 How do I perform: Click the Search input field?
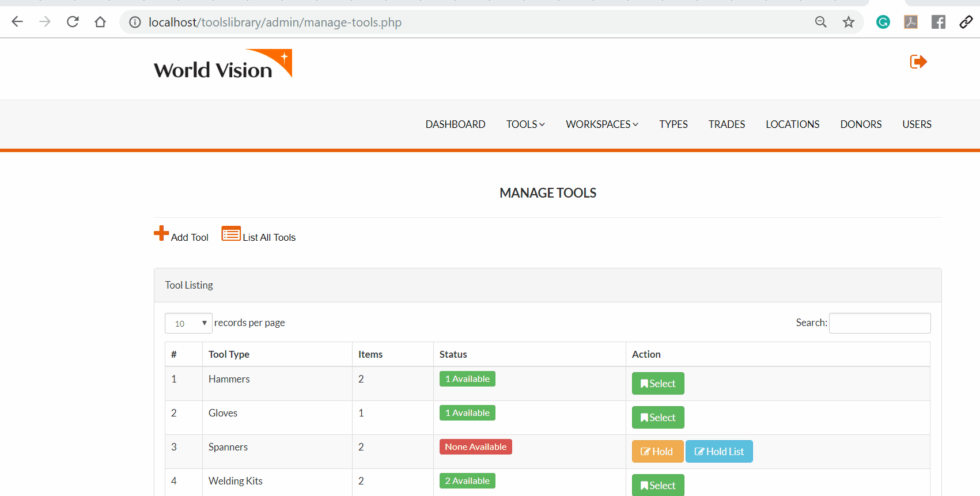(880, 323)
